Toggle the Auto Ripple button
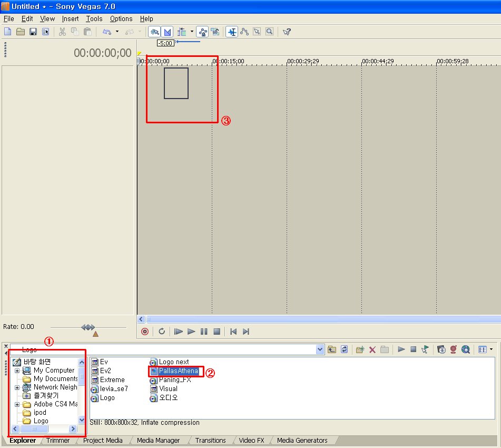501x448 pixels. (182, 32)
